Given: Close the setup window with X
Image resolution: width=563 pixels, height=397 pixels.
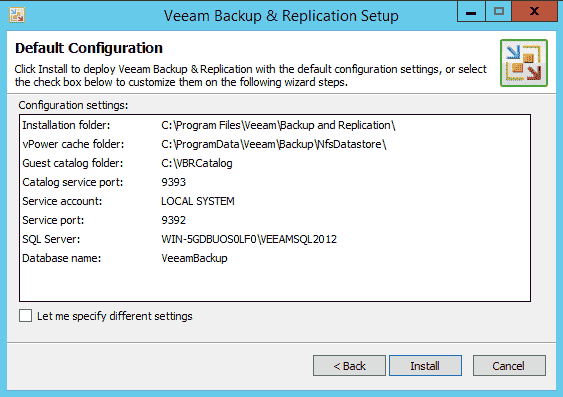Looking at the screenshot, I should pyautogui.click(x=534, y=11).
